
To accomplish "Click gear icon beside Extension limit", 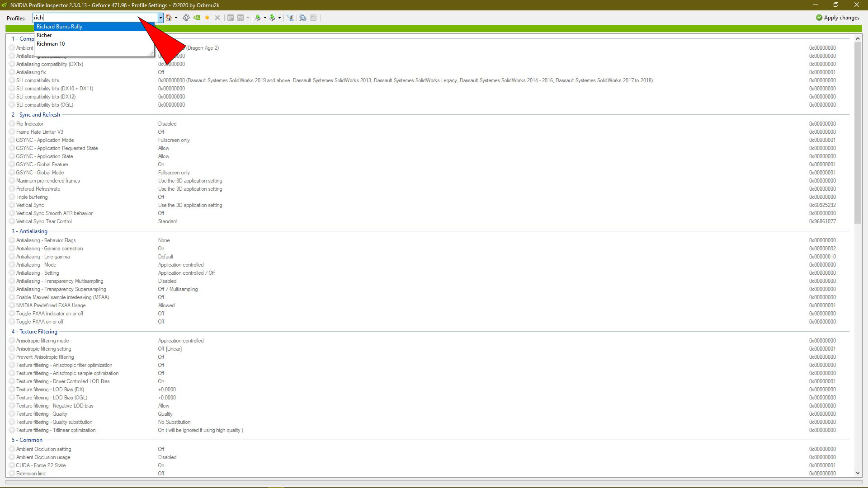I will pyautogui.click(x=12, y=474).
